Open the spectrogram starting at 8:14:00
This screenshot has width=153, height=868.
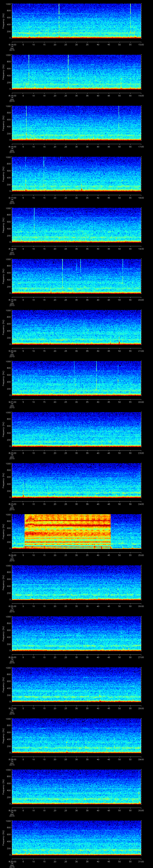[76, 21]
